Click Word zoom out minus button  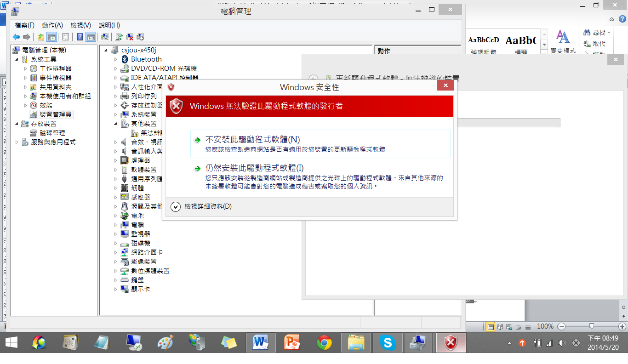point(561,326)
